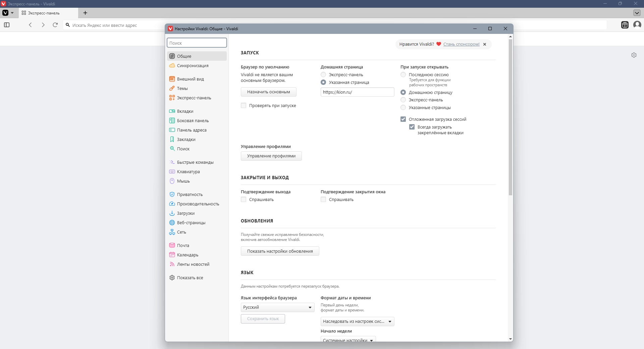This screenshot has width=644, height=349.
Task: Select Экспресс-панель startup radio option
Action: tap(403, 100)
